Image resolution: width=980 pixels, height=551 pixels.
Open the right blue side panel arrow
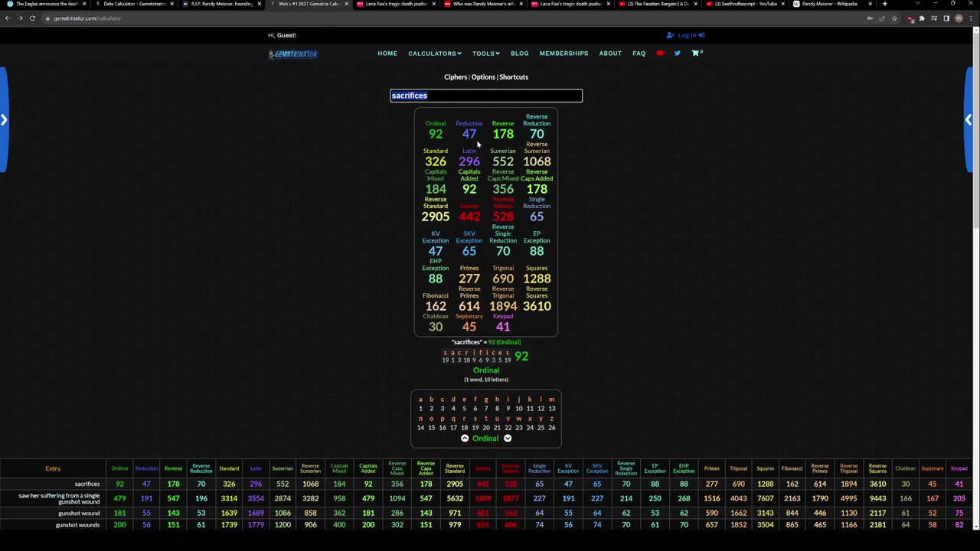[969, 119]
